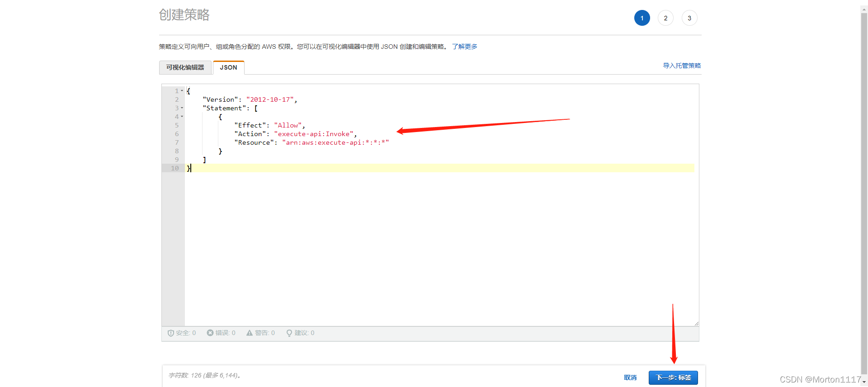This screenshot has height=387, width=868.
Task: Collapse the Statement fold at line 3
Action: 182,108
